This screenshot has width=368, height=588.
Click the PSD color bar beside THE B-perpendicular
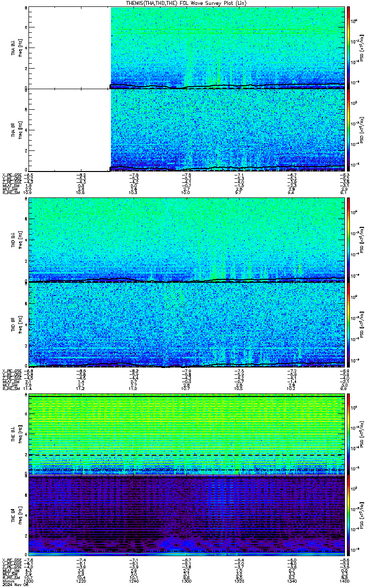coord(348,434)
